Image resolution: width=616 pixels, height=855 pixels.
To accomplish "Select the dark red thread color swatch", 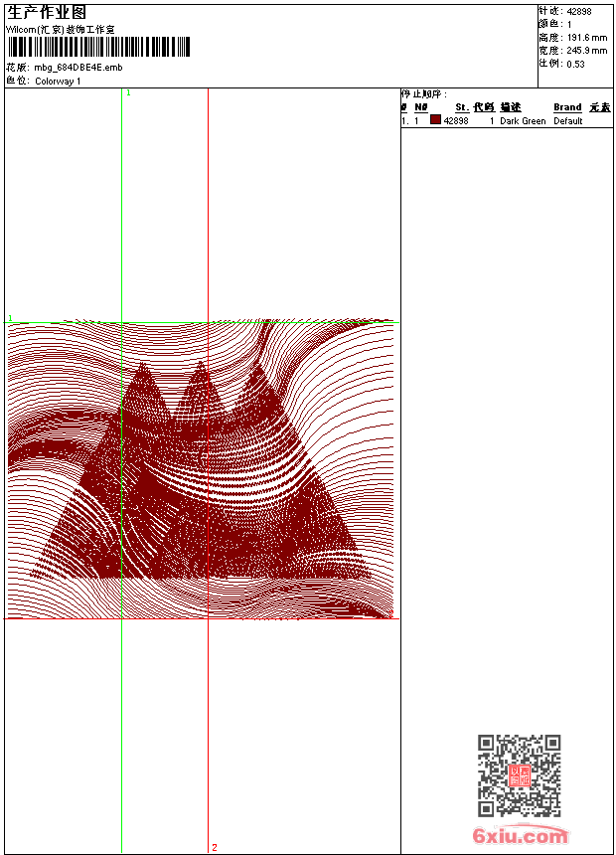I will pyautogui.click(x=435, y=120).
